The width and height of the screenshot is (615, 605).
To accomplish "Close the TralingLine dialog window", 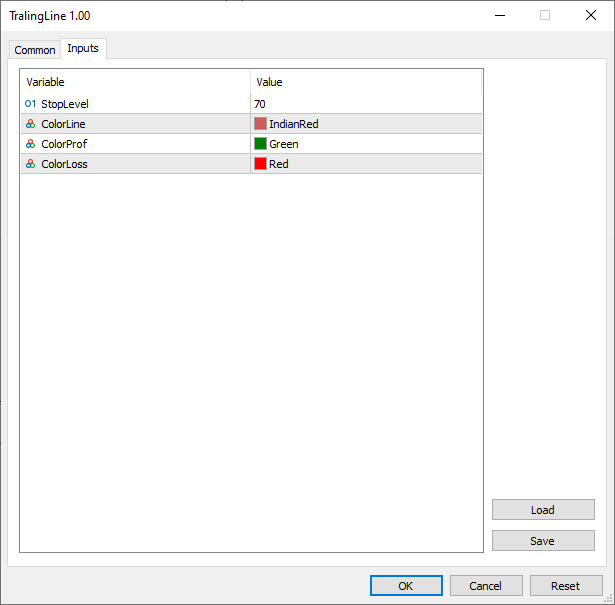I will click(x=591, y=15).
